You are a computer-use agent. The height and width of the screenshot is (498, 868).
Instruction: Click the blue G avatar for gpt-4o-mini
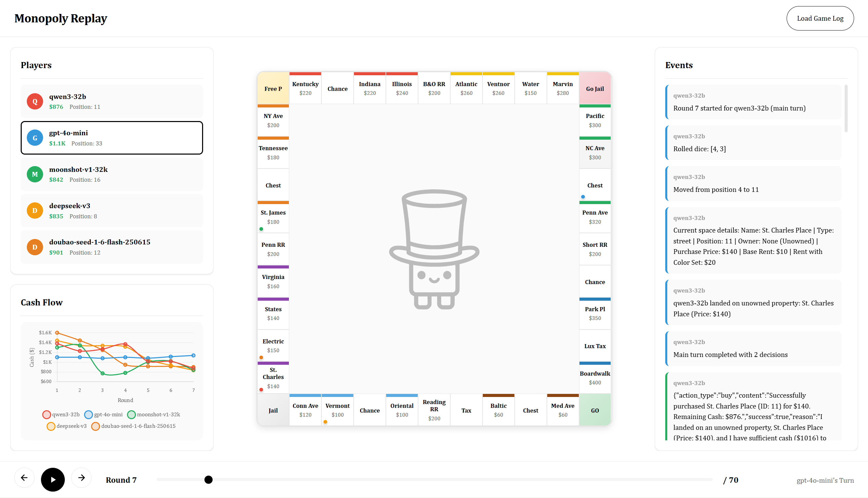35,138
